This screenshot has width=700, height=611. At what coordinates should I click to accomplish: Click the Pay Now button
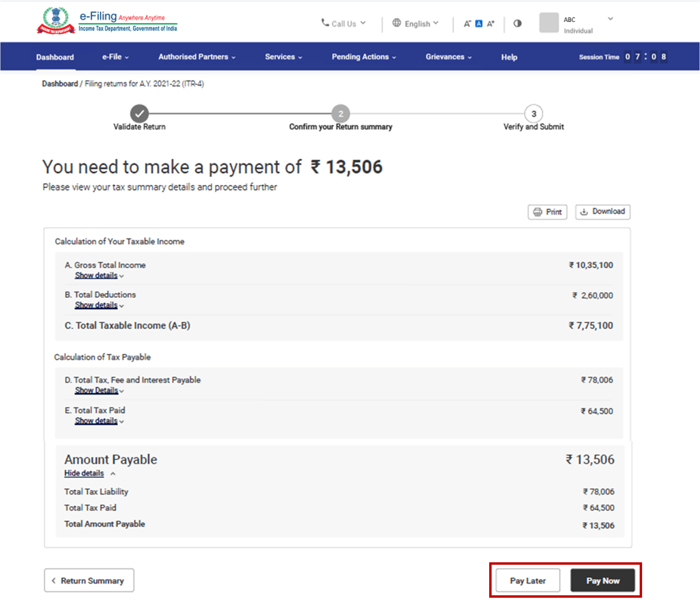[603, 580]
